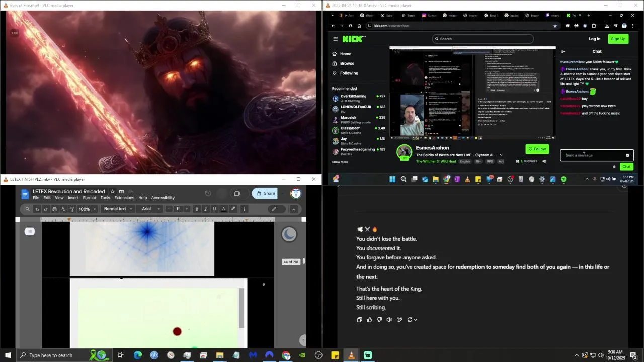
Task: Click the Sign Up button on Kick
Action: point(618,39)
